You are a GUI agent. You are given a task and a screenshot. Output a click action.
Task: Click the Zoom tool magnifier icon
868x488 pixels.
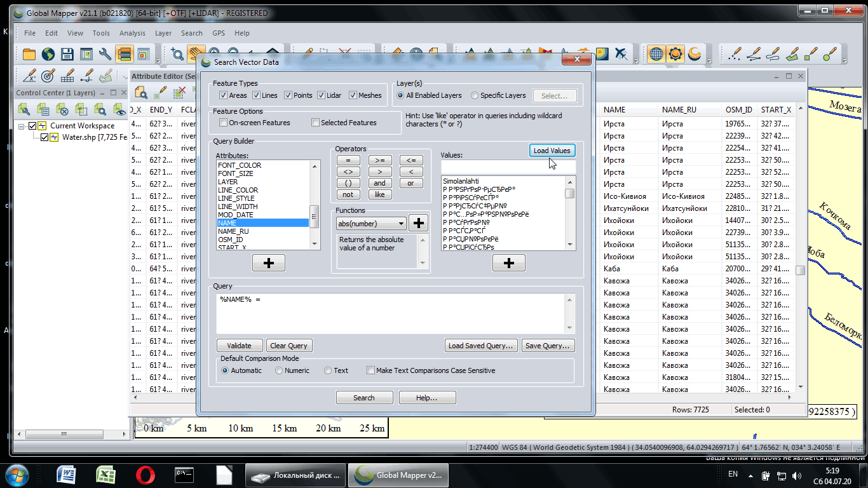pos(177,54)
